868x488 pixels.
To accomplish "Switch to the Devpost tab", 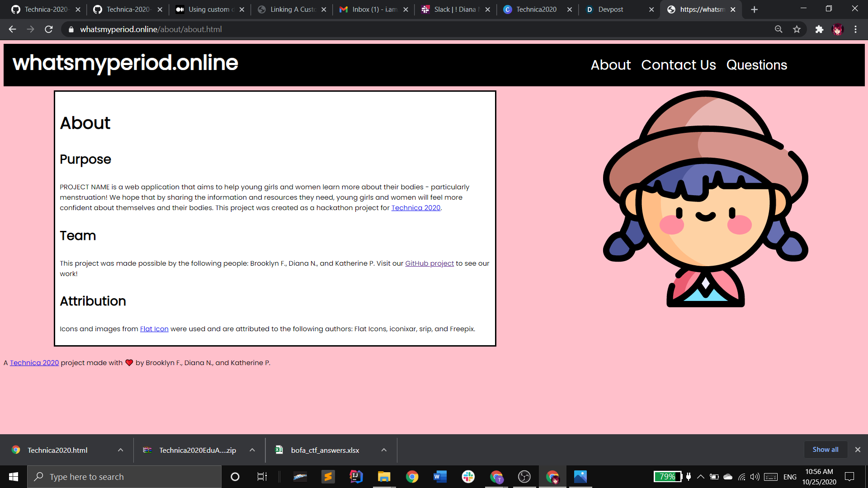I will 610,9.
